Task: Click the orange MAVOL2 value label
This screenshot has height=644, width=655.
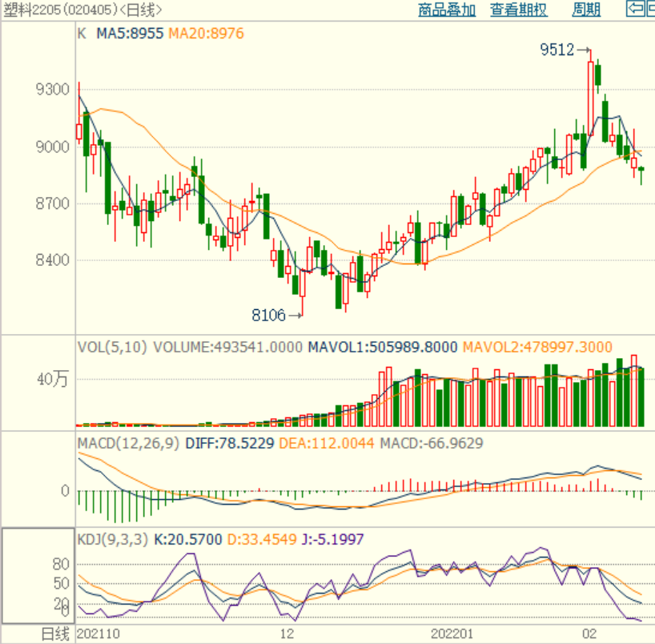Action: [x=536, y=347]
